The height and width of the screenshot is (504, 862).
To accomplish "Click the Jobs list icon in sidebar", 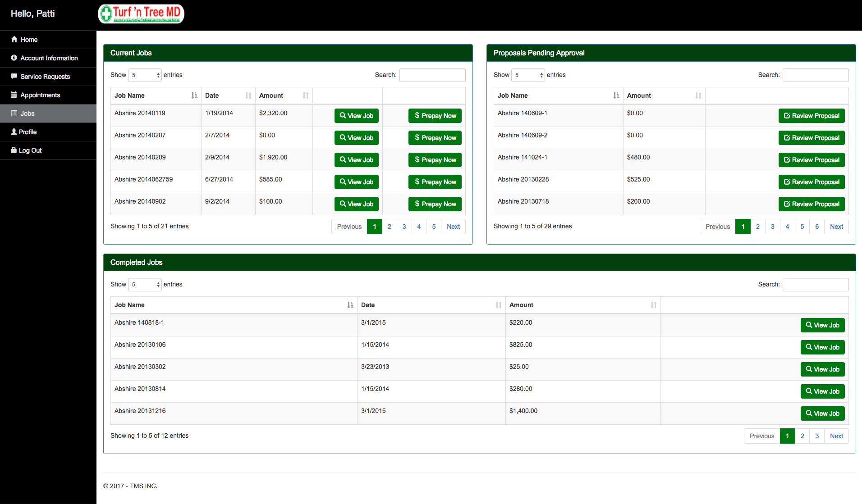I will pyautogui.click(x=14, y=113).
